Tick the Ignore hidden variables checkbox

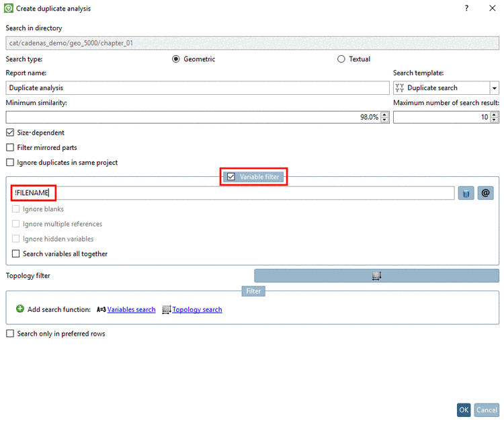click(x=15, y=239)
